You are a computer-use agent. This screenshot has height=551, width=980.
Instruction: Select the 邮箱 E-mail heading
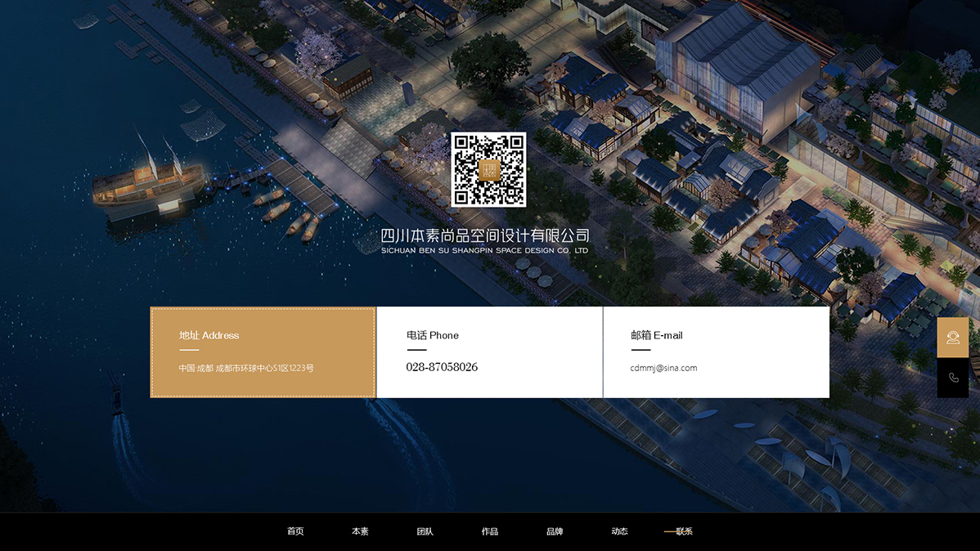[656, 335]
